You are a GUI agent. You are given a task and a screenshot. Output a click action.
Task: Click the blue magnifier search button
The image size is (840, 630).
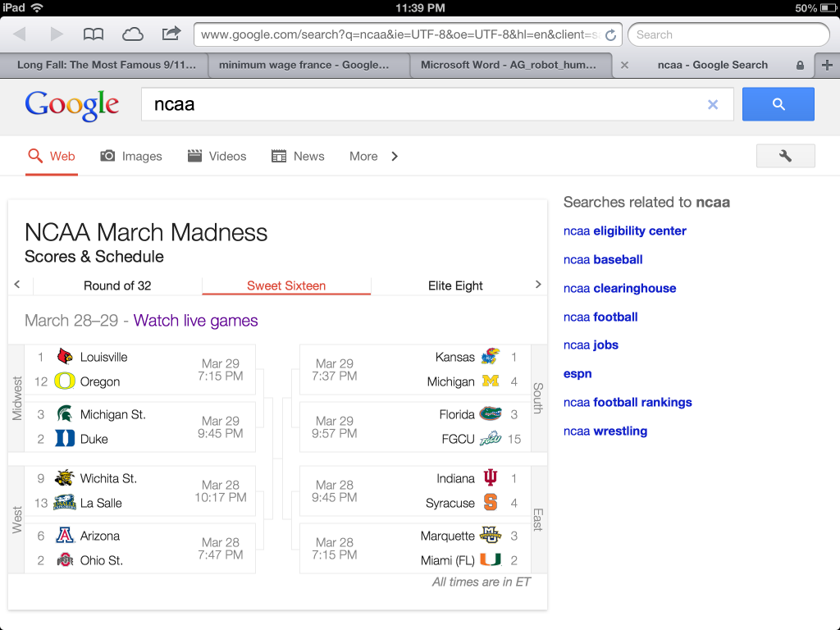click(778, 104)
